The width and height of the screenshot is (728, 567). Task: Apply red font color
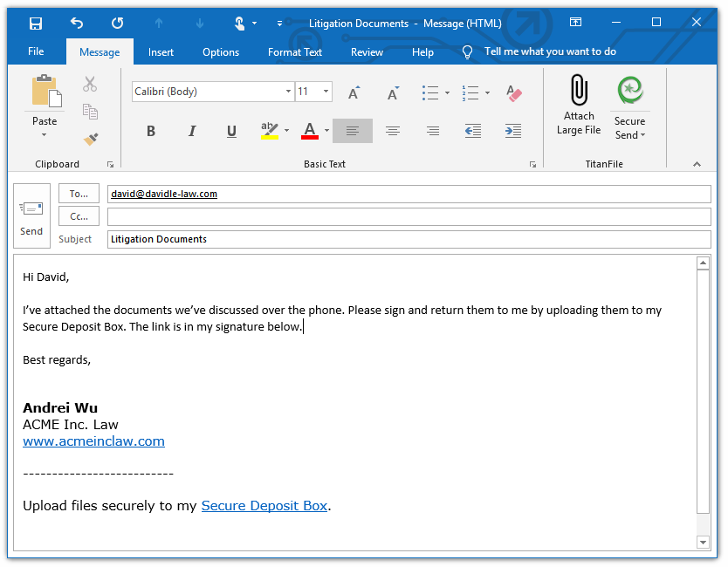pyautogui.click(x=310, y=131)
